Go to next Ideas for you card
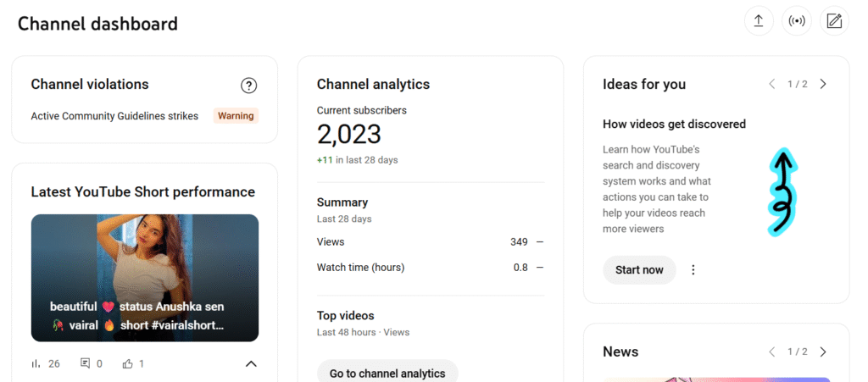Viewport: 868px width, 382px height. 823,84
